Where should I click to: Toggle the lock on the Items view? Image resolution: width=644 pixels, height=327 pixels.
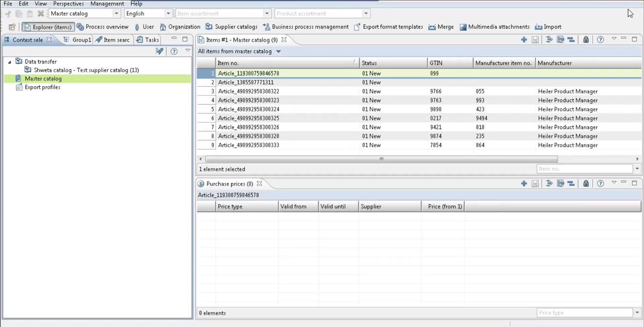tap(586, 40)
